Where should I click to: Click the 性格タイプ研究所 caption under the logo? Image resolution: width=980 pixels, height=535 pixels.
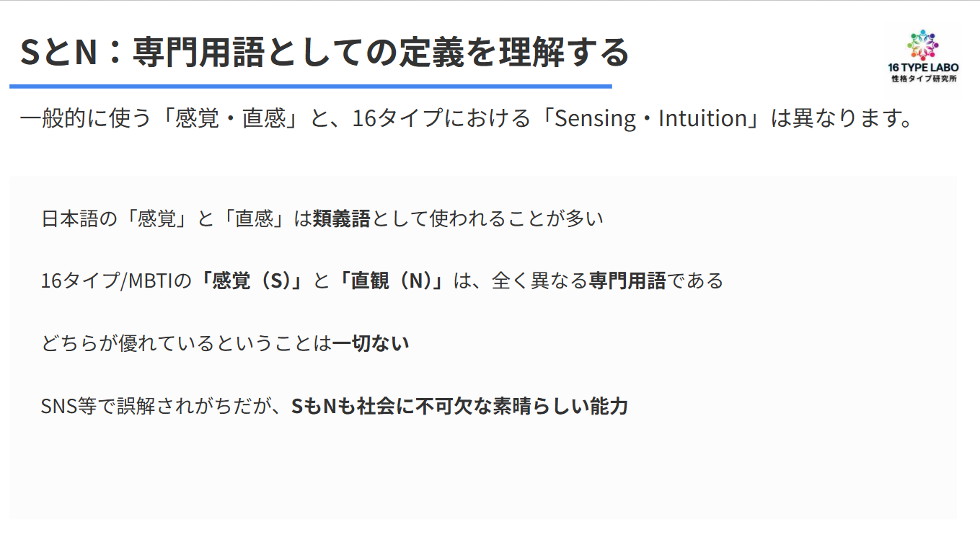pyautogui.click(x=923, y=78)
